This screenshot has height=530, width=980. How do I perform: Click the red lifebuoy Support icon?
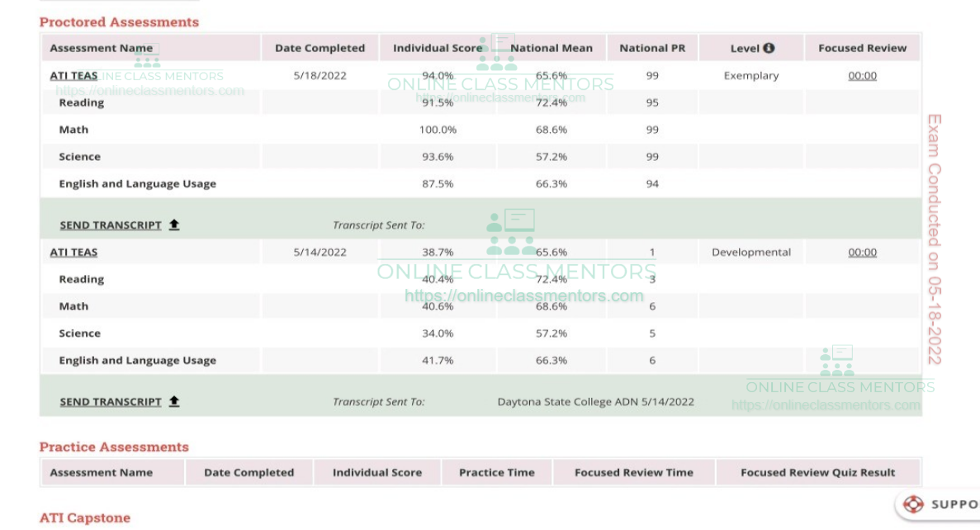point(913,504)
